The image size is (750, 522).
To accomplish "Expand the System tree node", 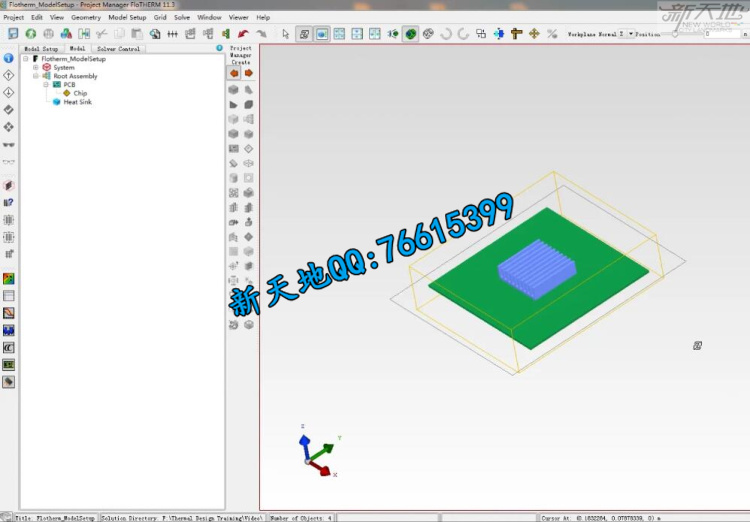I will [x=36, y=67].
